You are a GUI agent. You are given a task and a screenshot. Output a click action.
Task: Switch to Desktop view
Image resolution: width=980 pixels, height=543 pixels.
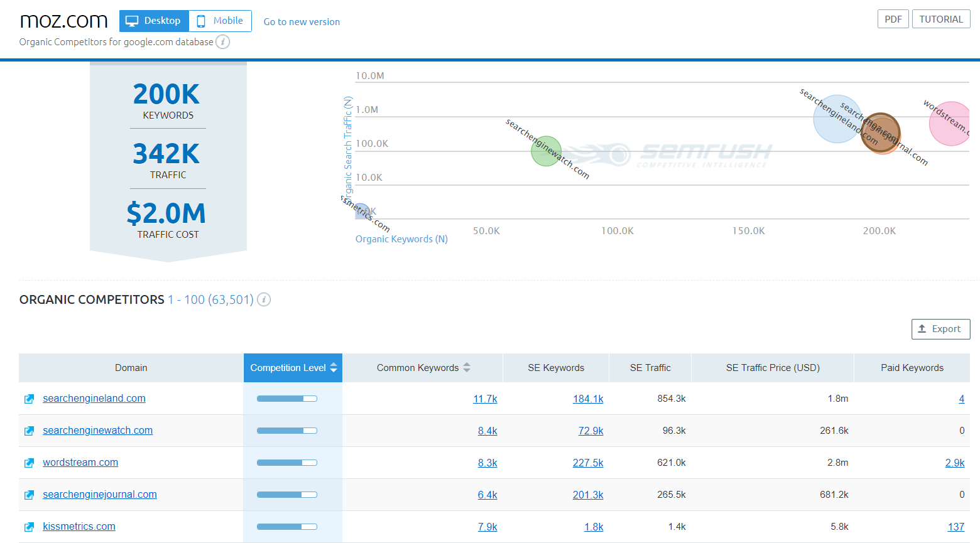154,21
